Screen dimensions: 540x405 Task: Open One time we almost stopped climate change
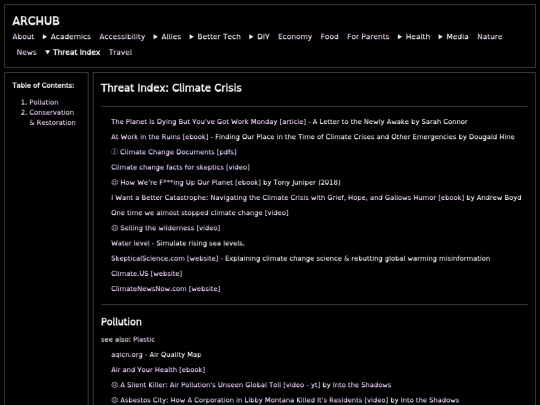pos(200,213)
